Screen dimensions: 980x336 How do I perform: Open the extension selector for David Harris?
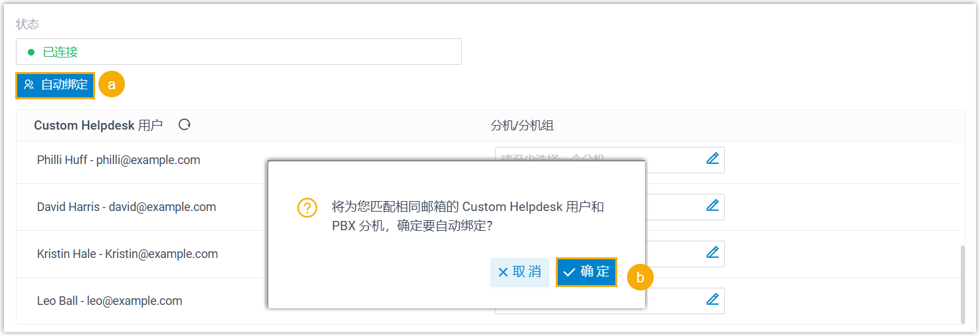674,206
